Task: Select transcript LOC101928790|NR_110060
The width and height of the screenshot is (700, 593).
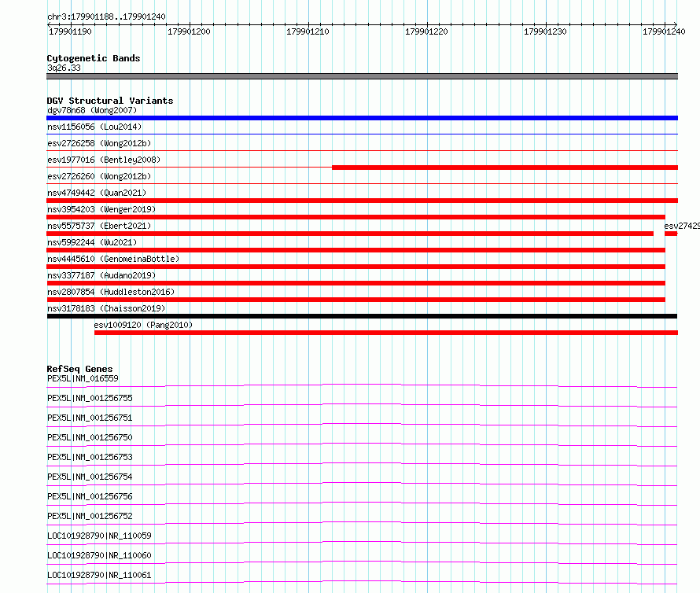Action: [x=99, y=555]
